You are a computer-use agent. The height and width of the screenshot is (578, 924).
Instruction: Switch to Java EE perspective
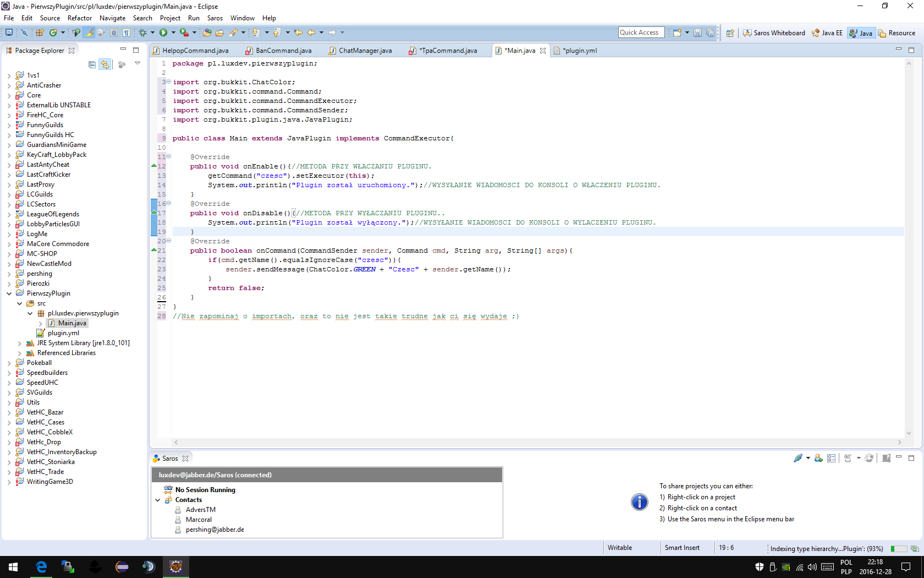827,33
